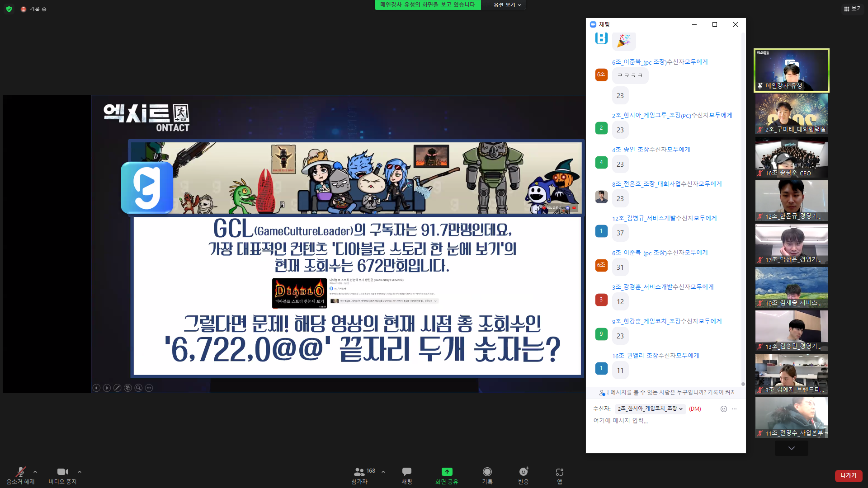Select 16조_송광준_CEO video thumbnail
868x488 pixels.
[x=791, y=158]
